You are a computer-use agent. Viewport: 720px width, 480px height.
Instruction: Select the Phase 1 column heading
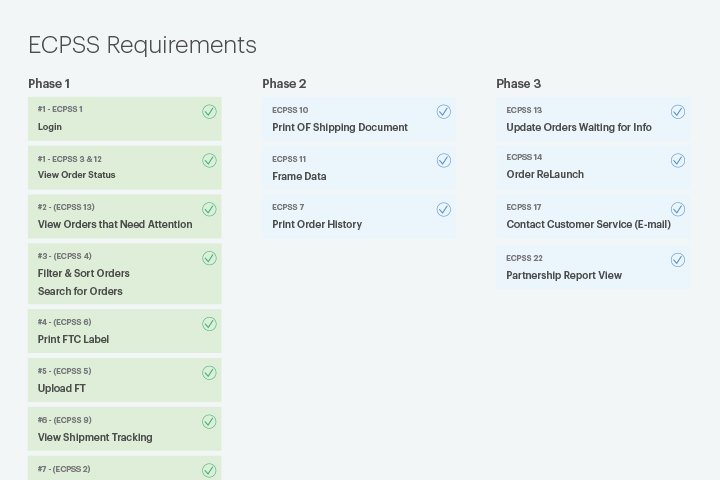49,84
